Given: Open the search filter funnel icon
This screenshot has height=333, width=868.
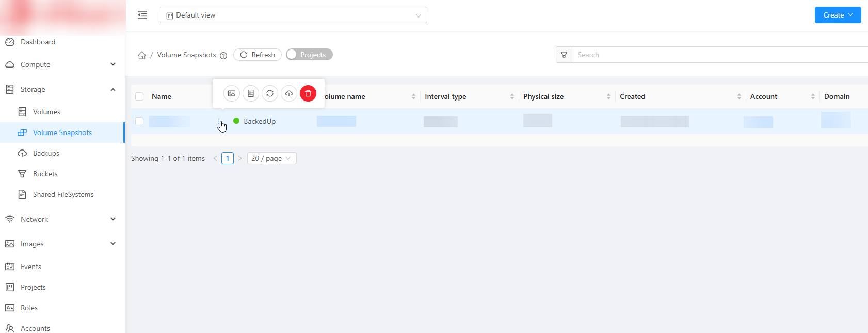Looking at the screenshot, I should (x=564, y=55).
